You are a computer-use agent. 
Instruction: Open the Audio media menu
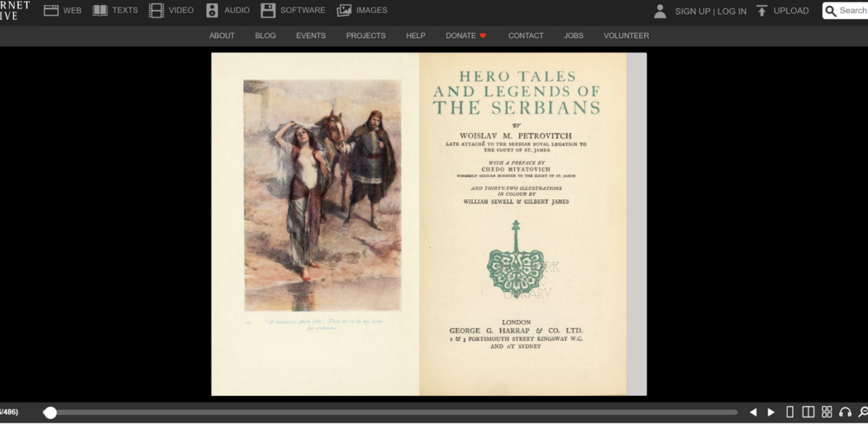coord(227,11)
